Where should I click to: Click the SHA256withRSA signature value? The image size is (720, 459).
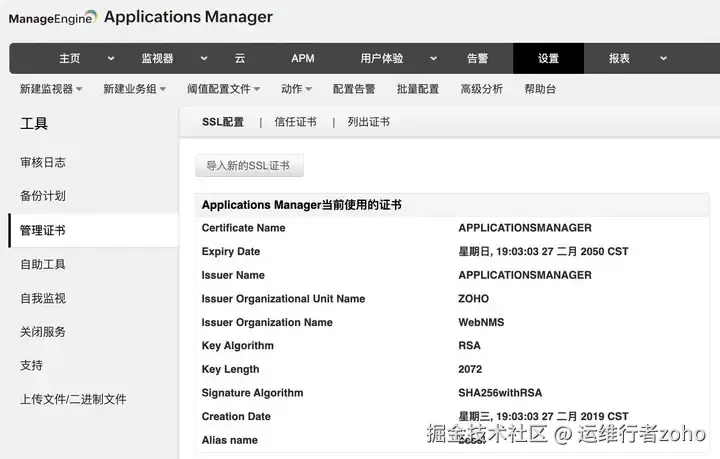tap(500, 393)
